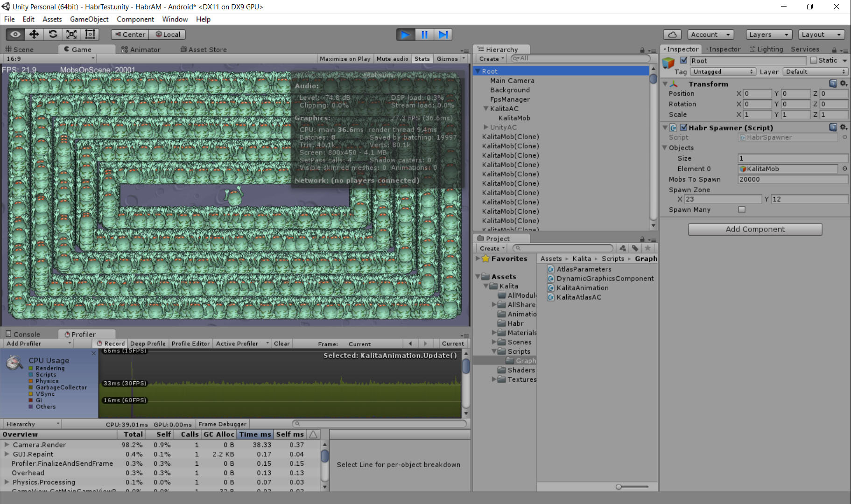Disable the Habr Spawner script checkbox
Viewport: 851px width, 504px height.
point(683,127)
